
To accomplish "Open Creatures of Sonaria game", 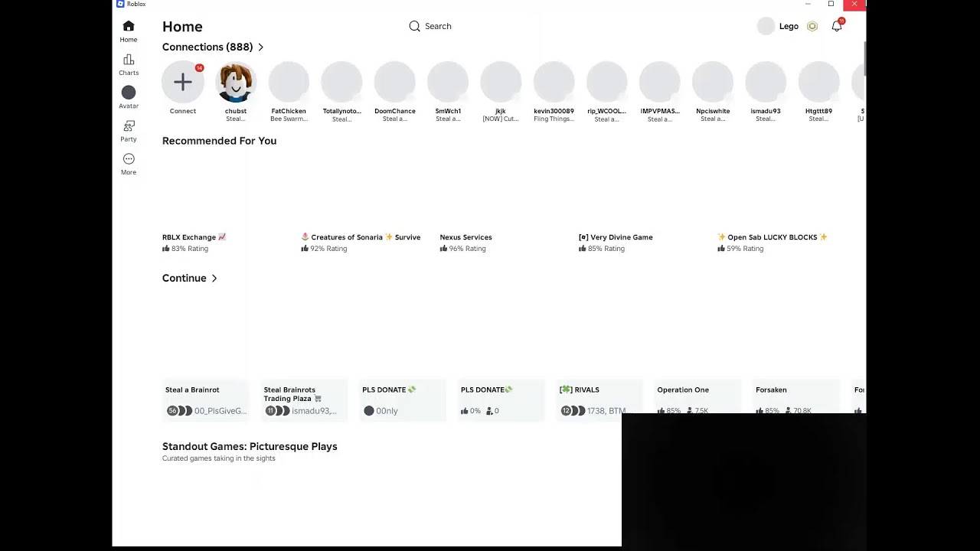I will 361,237.
